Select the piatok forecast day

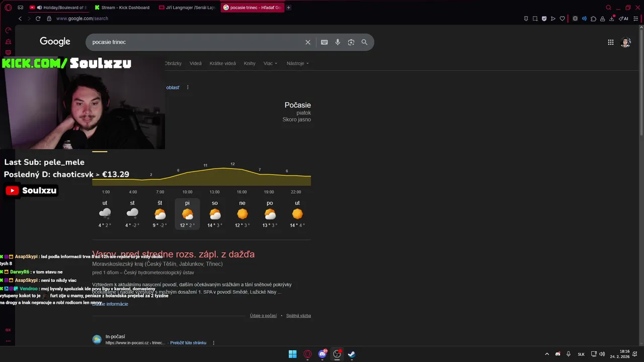tap(187, 214)
